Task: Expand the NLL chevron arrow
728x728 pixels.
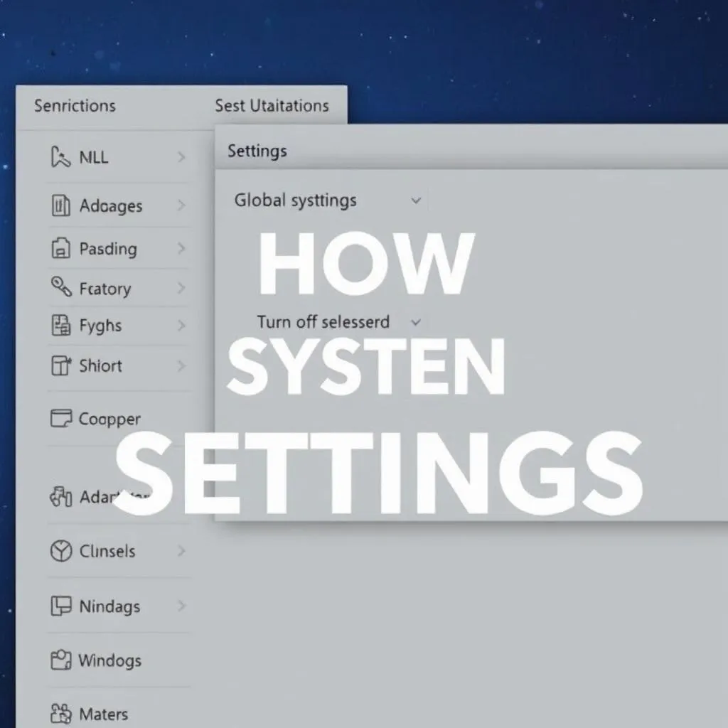Action: tap(181, 157)
